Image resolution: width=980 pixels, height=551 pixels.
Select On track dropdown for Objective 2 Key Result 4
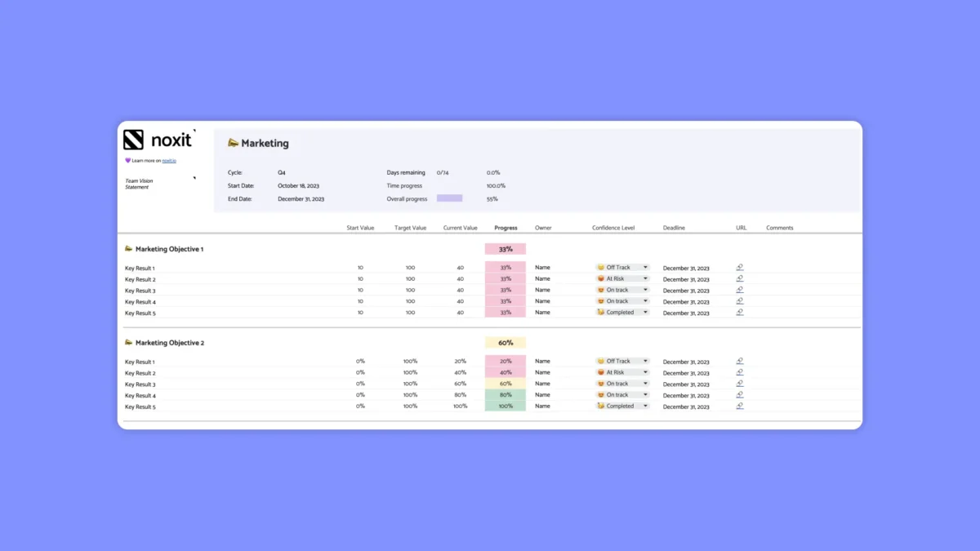tap(622, 395)
